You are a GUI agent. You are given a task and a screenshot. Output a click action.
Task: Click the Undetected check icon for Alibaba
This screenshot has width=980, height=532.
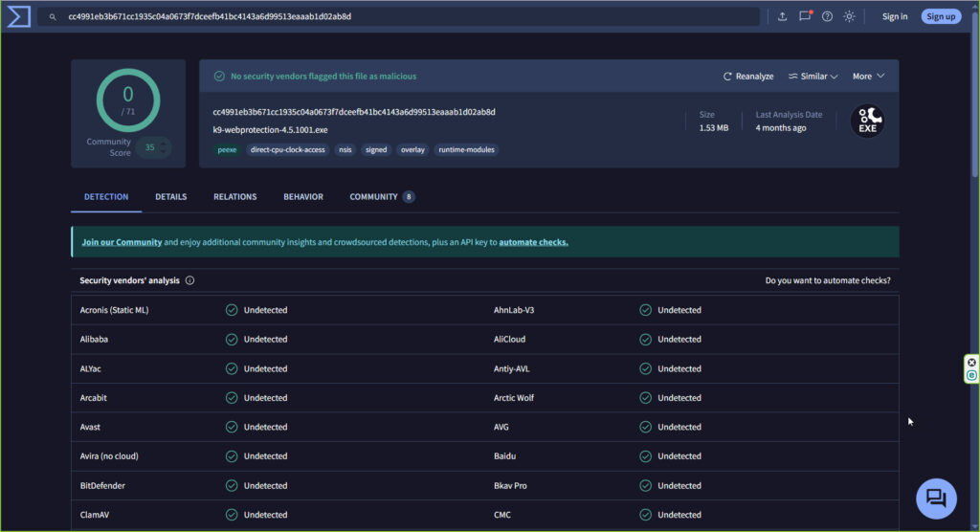232,340
